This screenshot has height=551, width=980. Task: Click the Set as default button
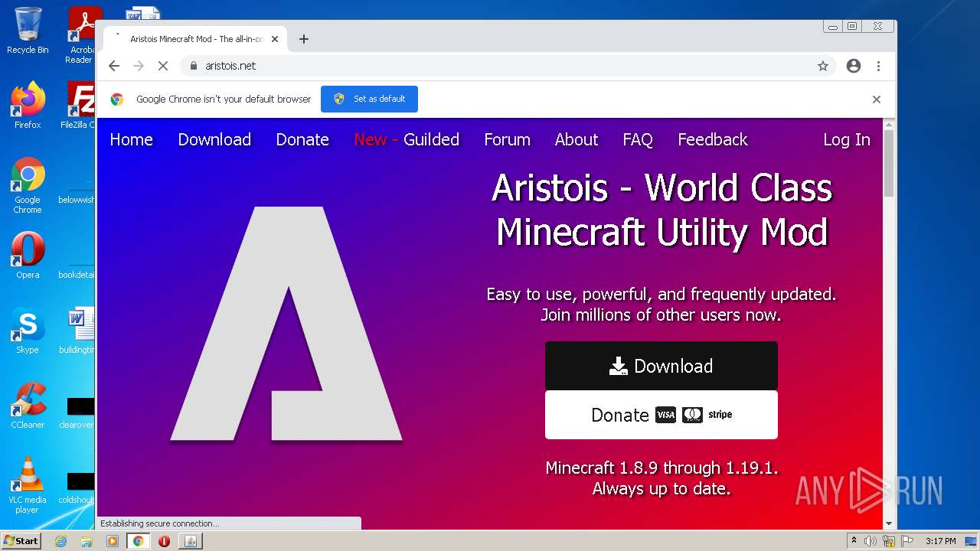369,99
